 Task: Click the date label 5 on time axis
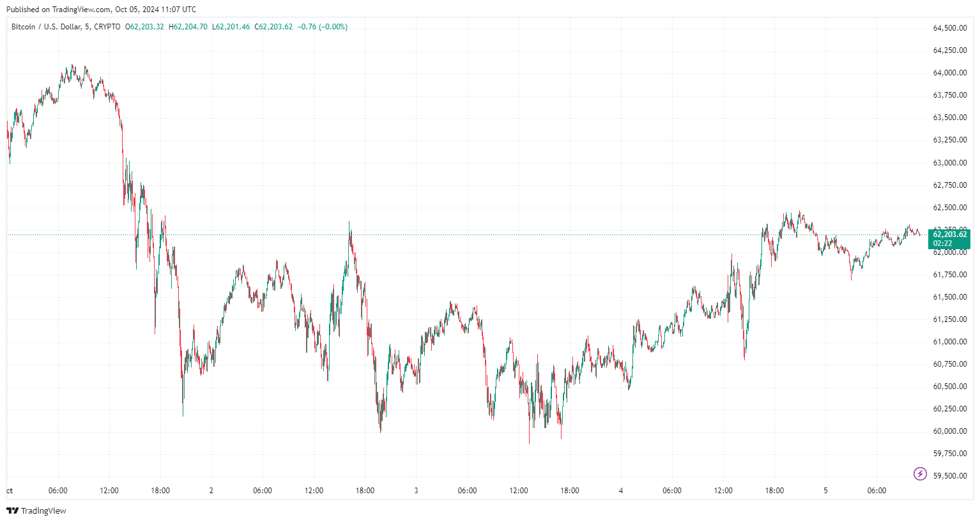825,491
